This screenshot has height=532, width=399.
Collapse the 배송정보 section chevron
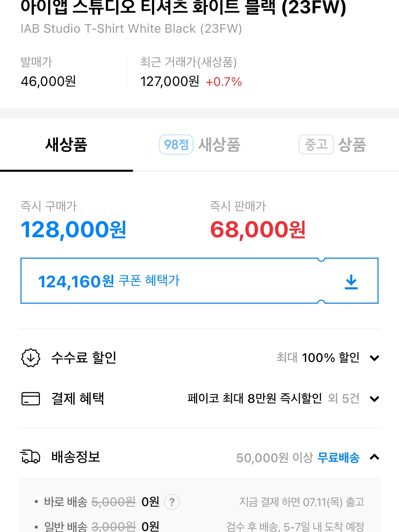click(x=374, y=457)
